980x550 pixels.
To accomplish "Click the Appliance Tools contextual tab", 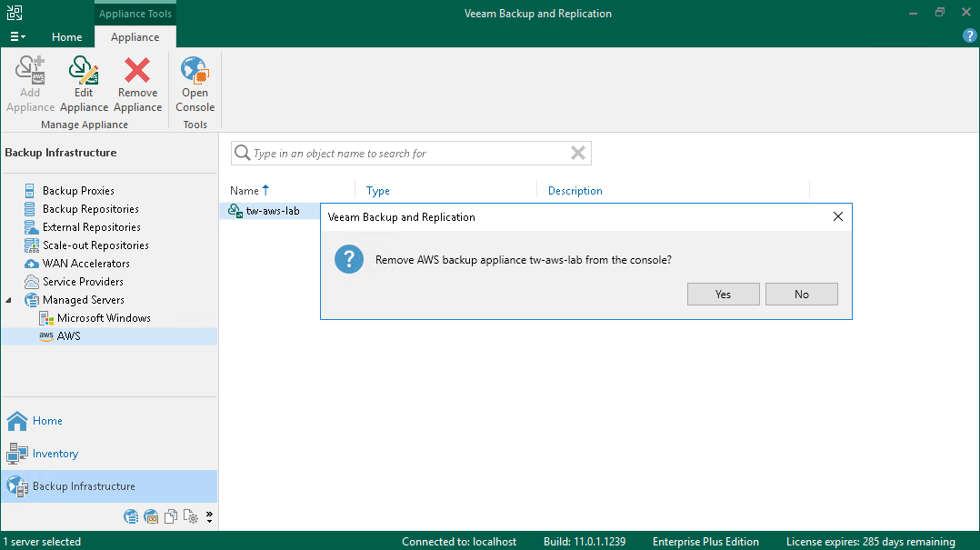I will (135, 13).
